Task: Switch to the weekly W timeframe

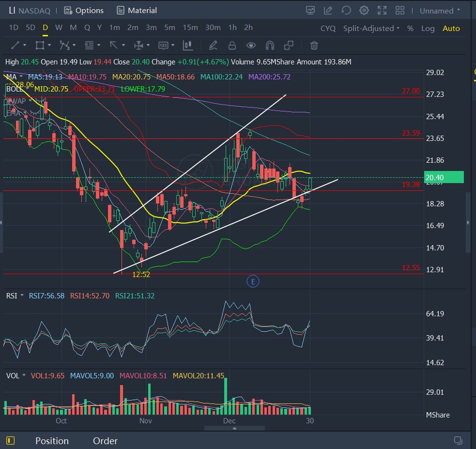Action: (x=59, y=28)
